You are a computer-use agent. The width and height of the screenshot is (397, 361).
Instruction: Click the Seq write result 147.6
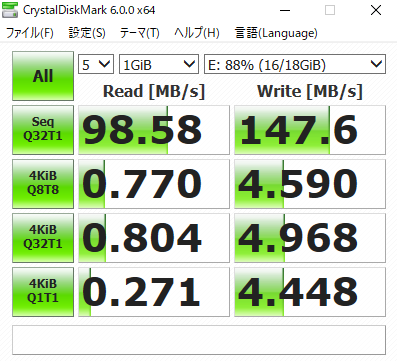click(x=310, y=130)
